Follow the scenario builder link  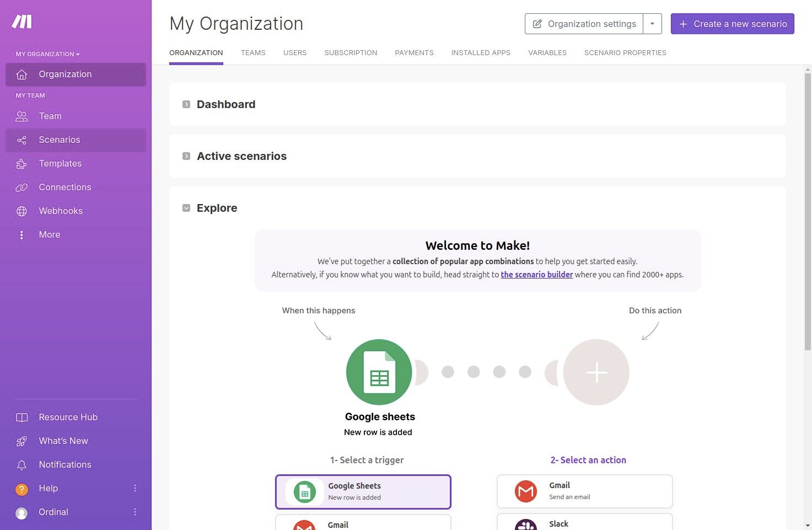click(x=536, y=274)
